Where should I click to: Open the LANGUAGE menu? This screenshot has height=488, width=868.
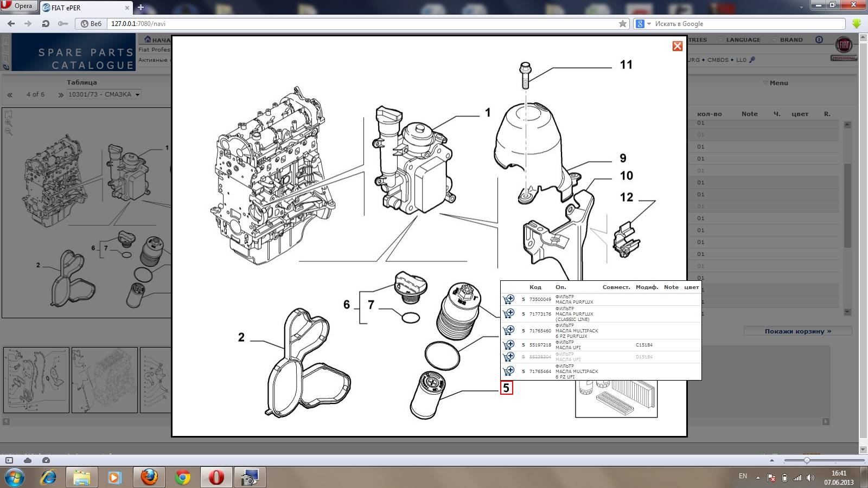point(743,40)
